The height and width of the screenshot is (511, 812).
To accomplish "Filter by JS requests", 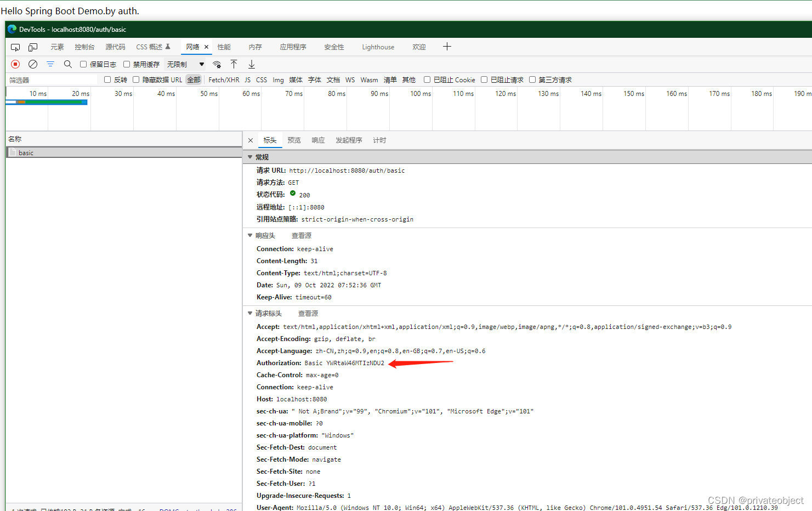I will pos(247,80).
